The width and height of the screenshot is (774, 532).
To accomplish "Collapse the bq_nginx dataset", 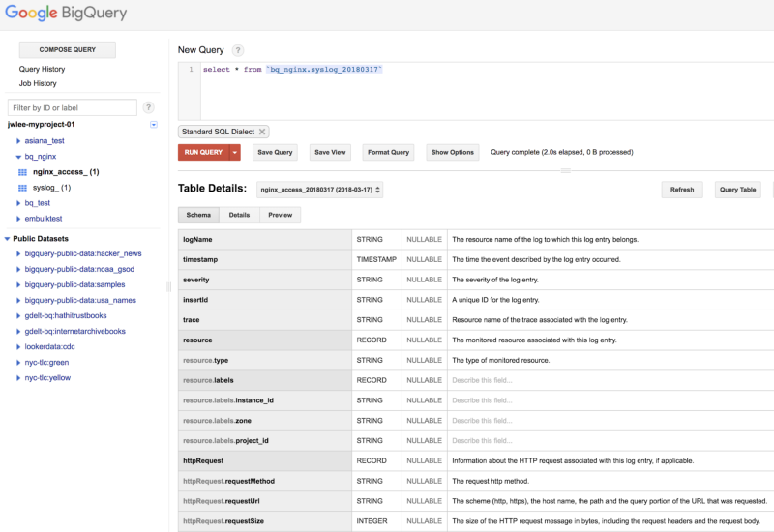I will (x=17, y=156).
